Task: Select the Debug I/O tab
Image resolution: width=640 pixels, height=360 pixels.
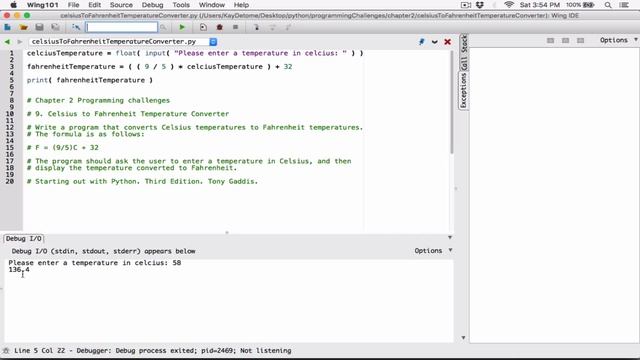Action: (24, 238)
